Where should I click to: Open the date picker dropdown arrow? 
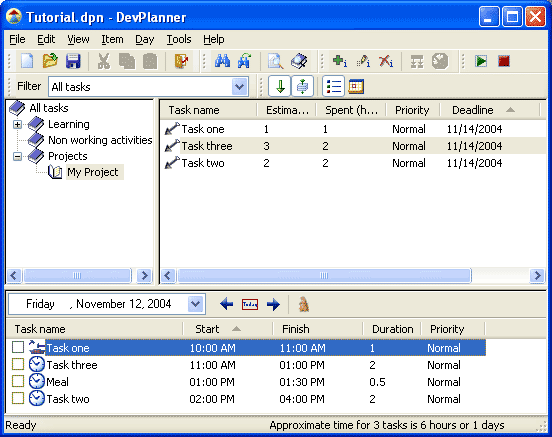tap(195, 304)
